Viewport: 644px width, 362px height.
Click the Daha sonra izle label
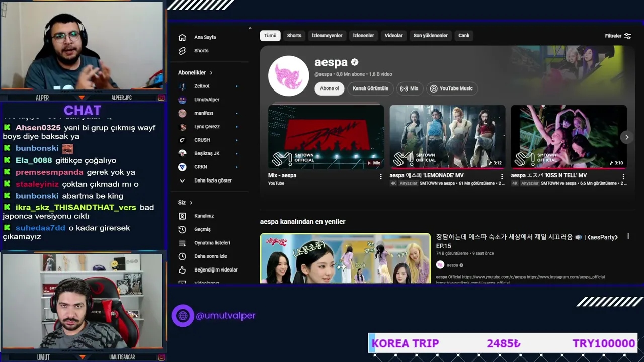click(x=211, y=256)
